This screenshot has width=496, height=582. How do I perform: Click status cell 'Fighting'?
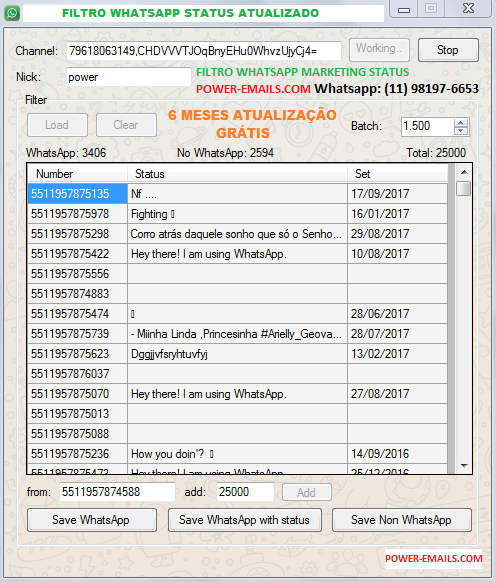(237, 213)
